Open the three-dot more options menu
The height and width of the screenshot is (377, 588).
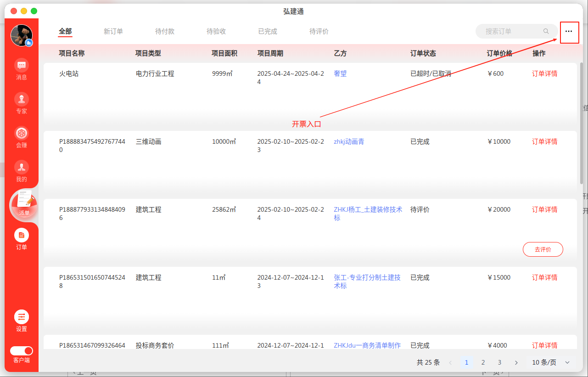[569, 31]
